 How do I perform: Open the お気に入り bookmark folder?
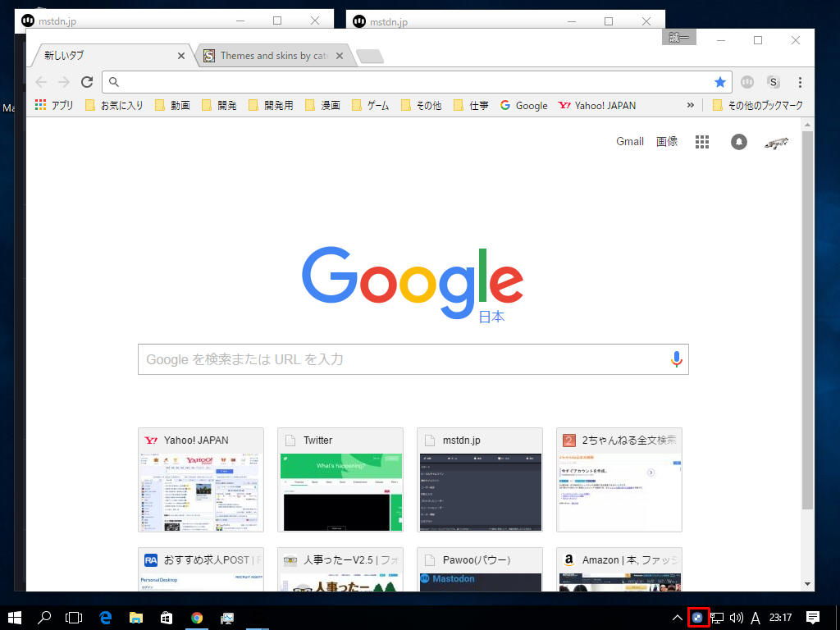pyautogui.click(x=114, y=106)
